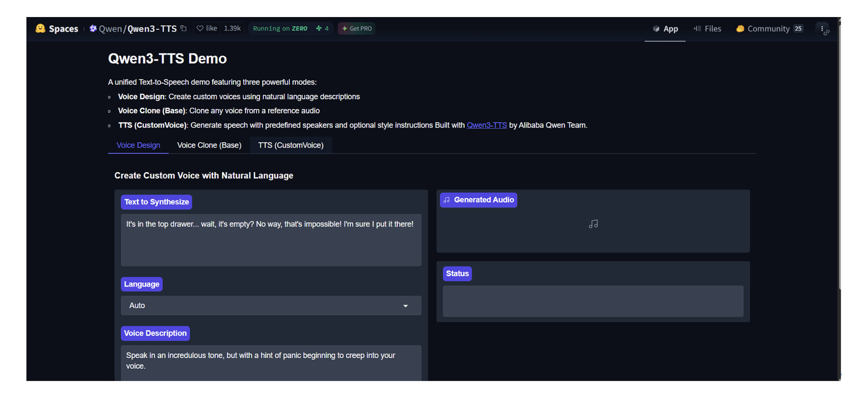Focus the Text to Synthesize input box
Image resolution: width=868 pixels, height=400 pixels.
pos(271,240)
